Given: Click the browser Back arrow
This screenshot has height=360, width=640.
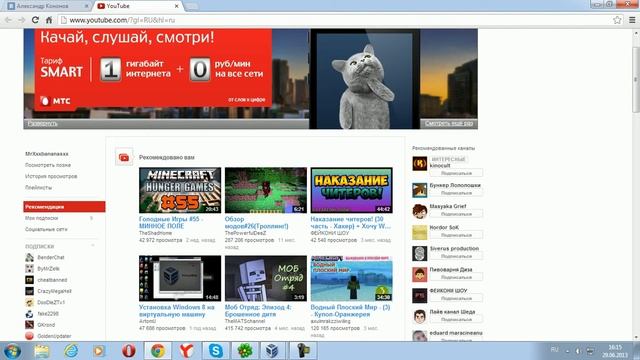Looking at the screenshot, I should tap(8, 20).
